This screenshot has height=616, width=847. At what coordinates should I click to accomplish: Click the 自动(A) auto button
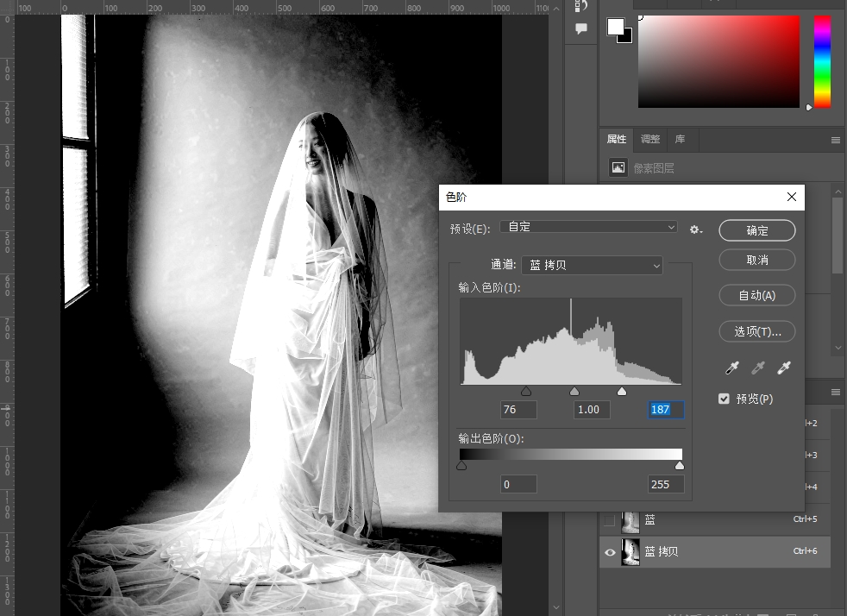pos(756,296)
